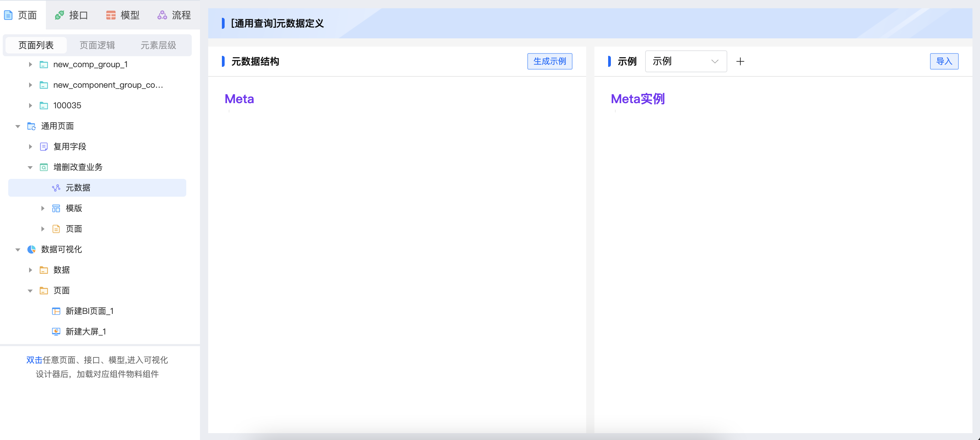Select the 复用字段 tree item label
Screen dimensions: 980x440
coord(70,147)
